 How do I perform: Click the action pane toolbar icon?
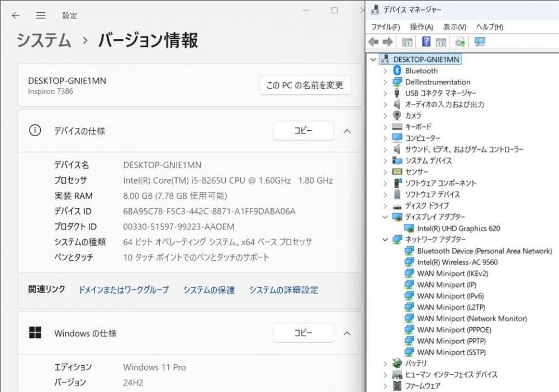[441, 42]
